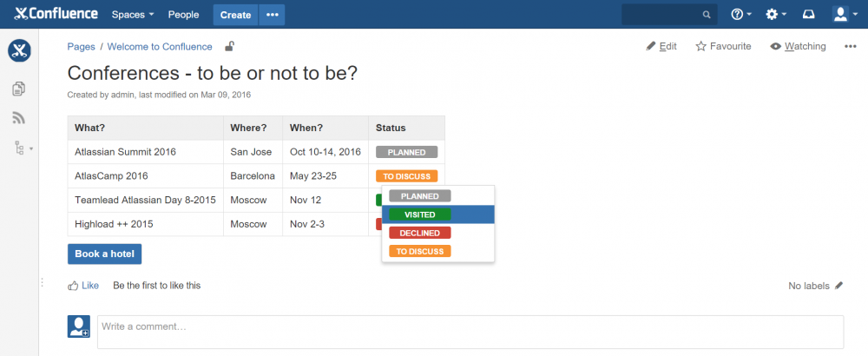Expand the page tree sidebar dropdown
868x356 pixels.
tap(23, 148)
